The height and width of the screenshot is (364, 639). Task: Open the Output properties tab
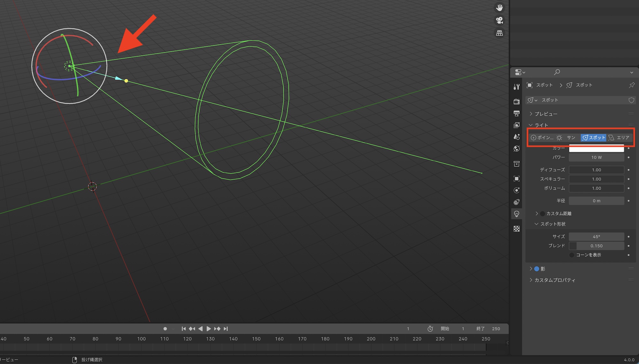click(516, 113)
